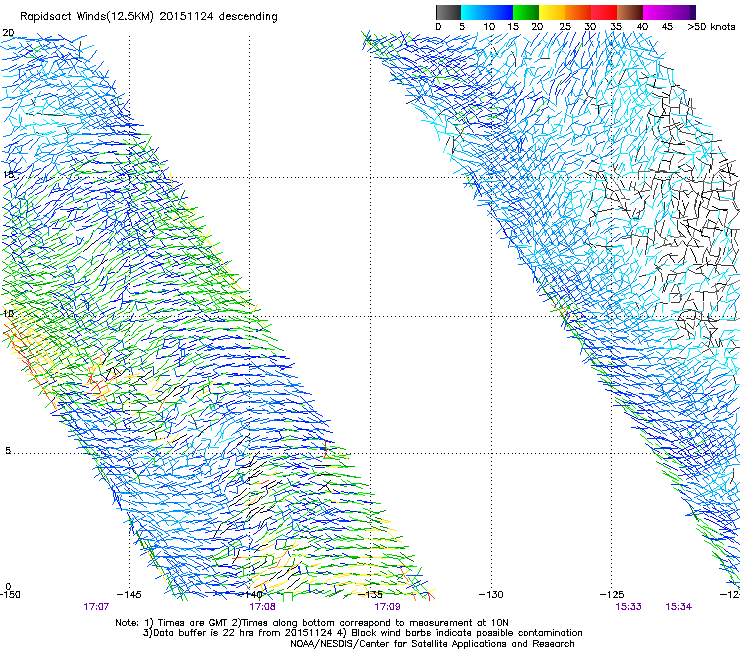
Task: Click the 'Rapidscat Winds(12.5KM) 20151124 descending' title
Action: [149, 17]
